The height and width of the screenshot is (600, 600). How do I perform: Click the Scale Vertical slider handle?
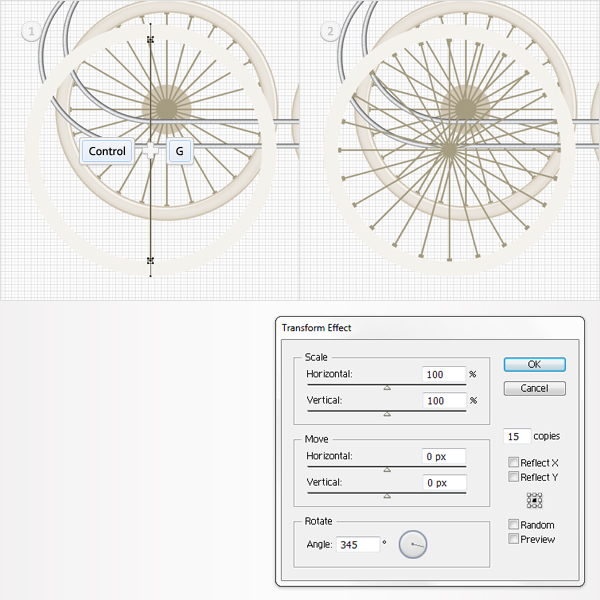pos(387,414)
